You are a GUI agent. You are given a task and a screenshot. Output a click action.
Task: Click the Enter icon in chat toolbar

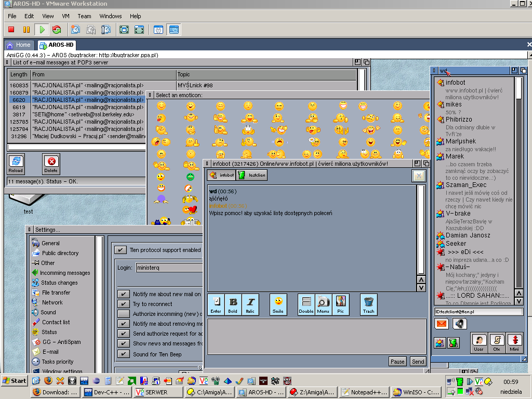(x=216, y=304)
